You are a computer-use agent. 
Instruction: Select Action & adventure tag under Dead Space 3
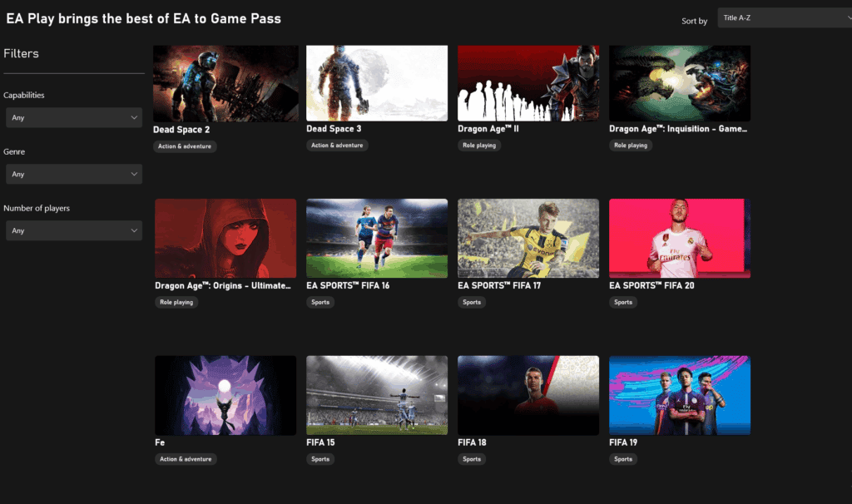pos(338,146)
